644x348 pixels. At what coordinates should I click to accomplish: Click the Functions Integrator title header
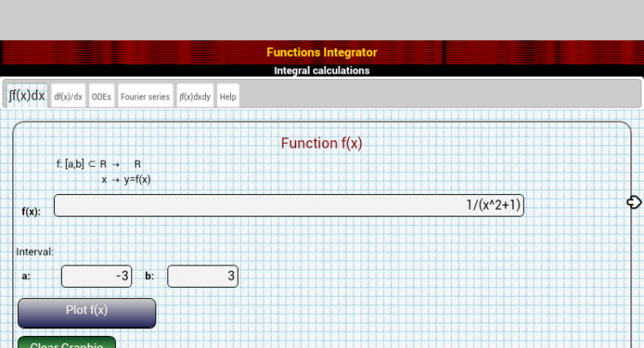click(x=321, y=52)
